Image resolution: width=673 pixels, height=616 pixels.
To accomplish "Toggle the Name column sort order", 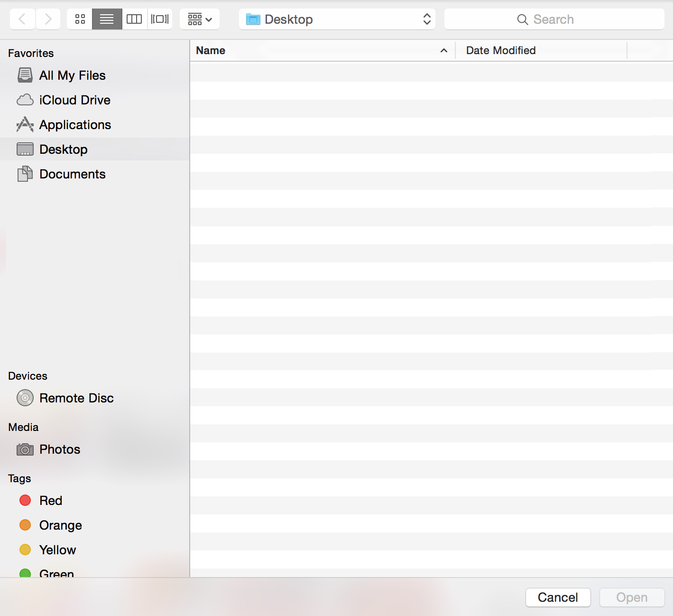I will pos(211,50).
